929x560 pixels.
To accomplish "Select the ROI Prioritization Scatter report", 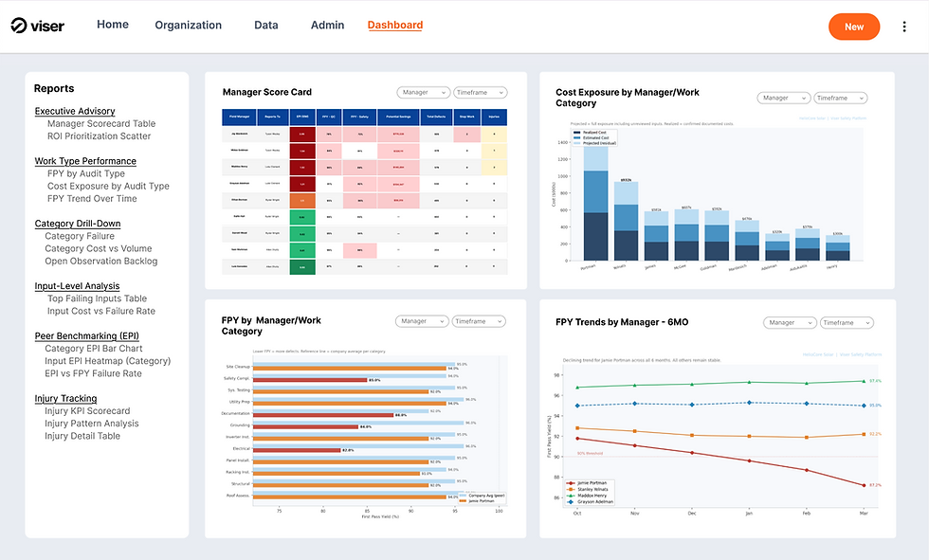I will (x=99, y=136).
